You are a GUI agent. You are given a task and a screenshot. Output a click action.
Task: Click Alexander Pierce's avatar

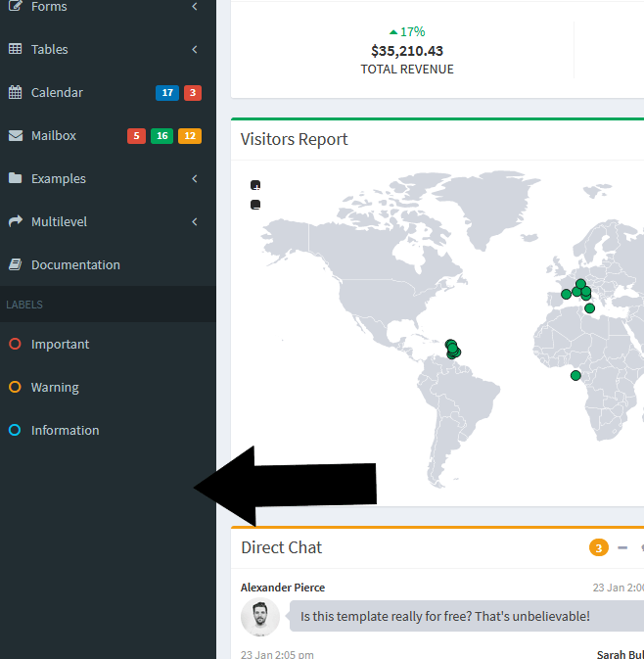(x=260, y=617)
